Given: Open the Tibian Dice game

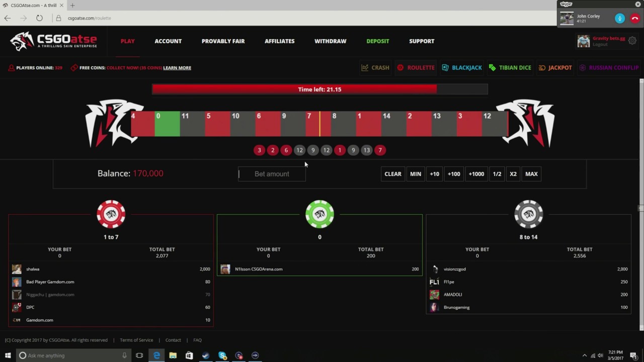Looking at the screenshot, I should coord(510,67).
